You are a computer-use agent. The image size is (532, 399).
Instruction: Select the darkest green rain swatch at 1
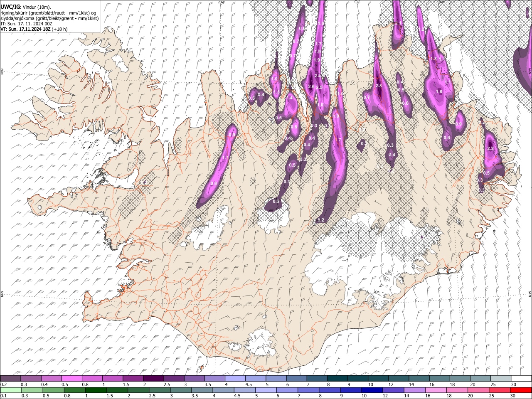(96, 390)
